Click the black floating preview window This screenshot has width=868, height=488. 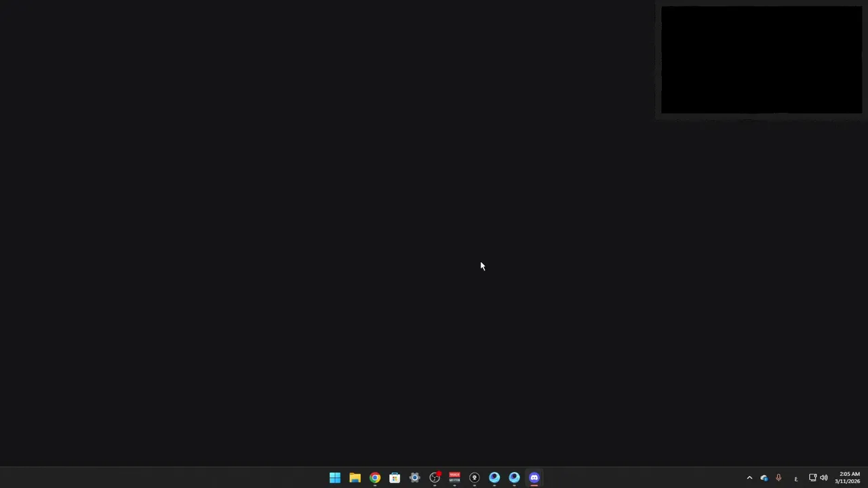[762, 60]
